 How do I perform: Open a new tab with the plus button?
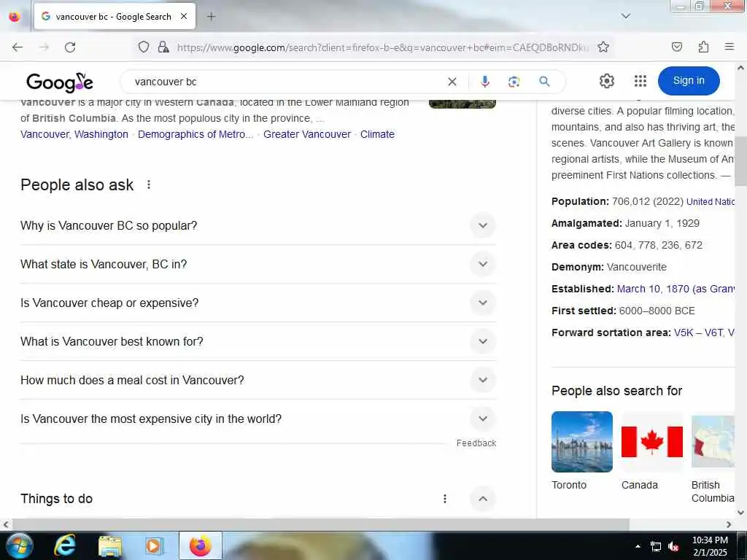(211, 17)
